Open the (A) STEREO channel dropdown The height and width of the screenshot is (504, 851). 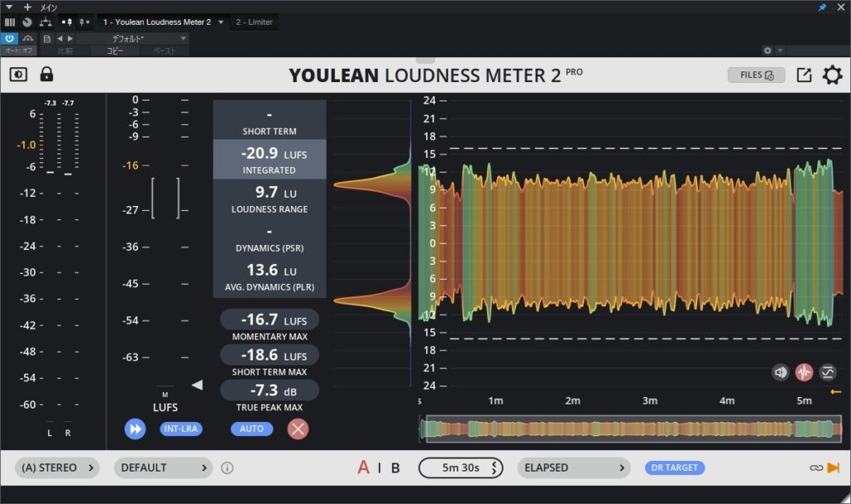[57, 467]
